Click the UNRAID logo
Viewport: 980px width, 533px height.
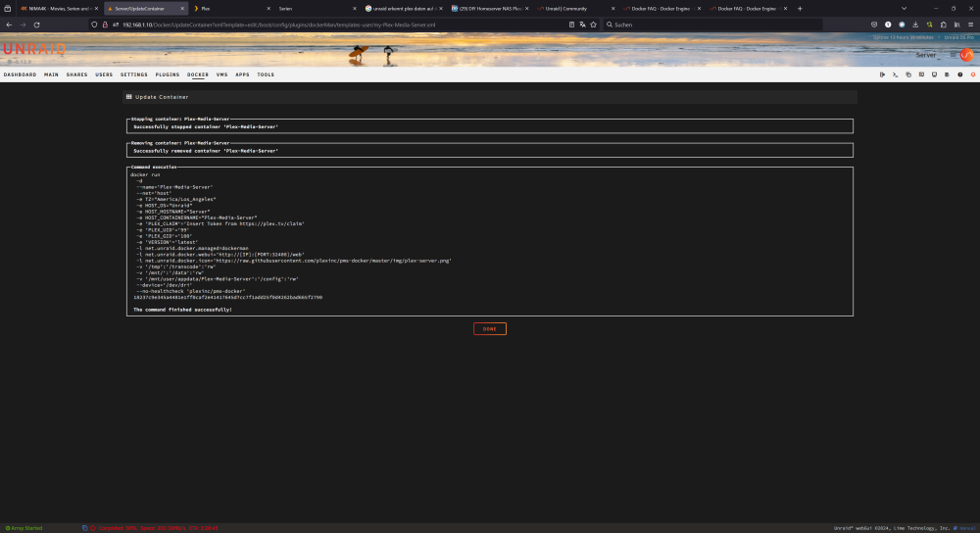click(x=34, y=49)
